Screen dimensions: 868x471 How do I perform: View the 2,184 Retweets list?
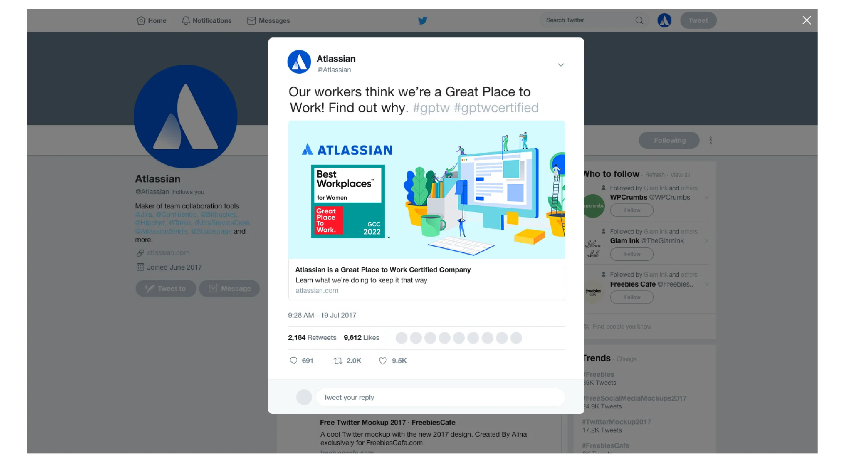pyautogui.click(x=312, y=338)
